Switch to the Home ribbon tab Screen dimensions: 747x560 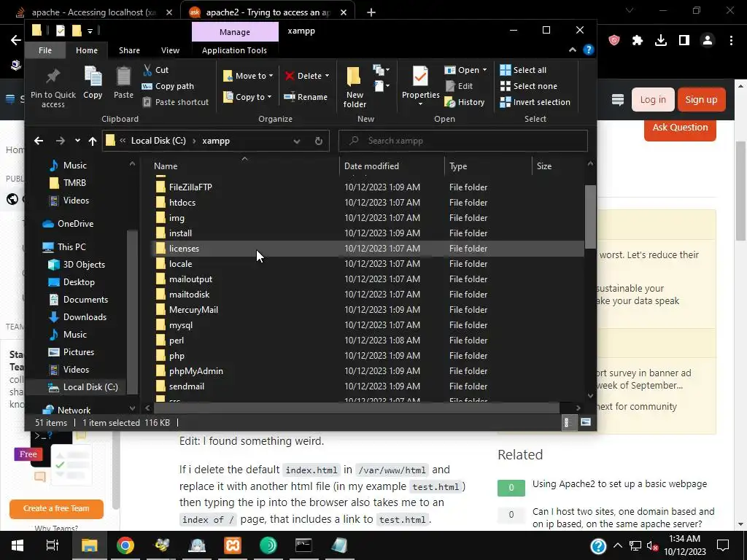pos(87,50)
